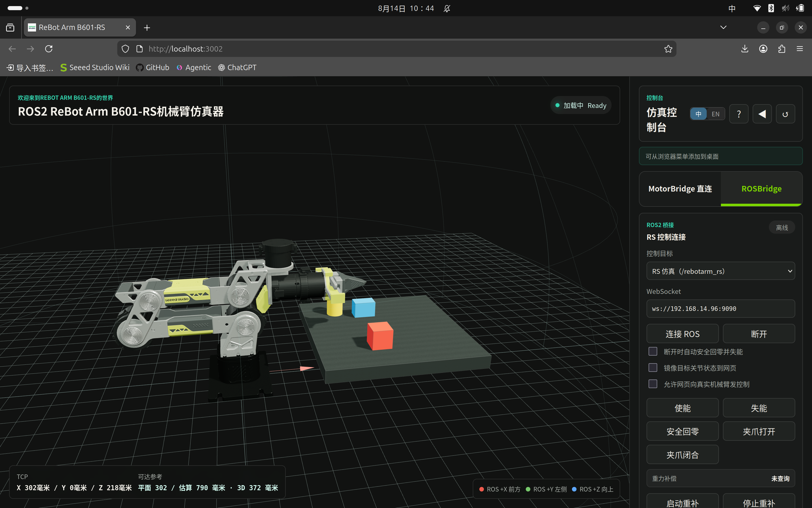812x508 pixels.
Task: Open the Firefox downloads panel
Action: pos(745,49)
